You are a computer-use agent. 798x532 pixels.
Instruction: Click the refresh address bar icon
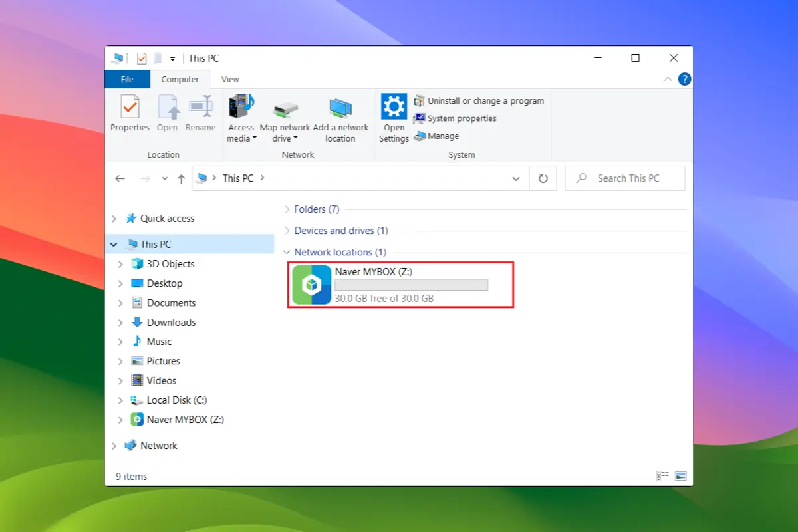click(x=543, y=178)
